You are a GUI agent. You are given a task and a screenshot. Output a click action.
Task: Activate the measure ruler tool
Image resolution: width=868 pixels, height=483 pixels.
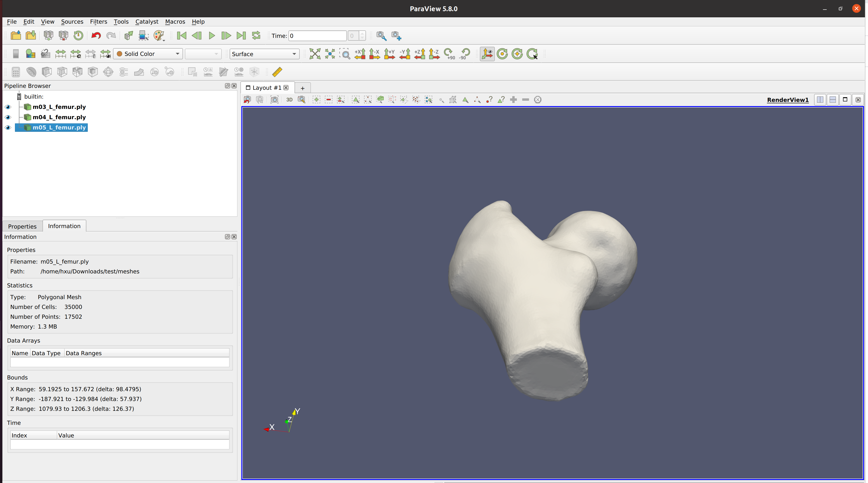277,72
